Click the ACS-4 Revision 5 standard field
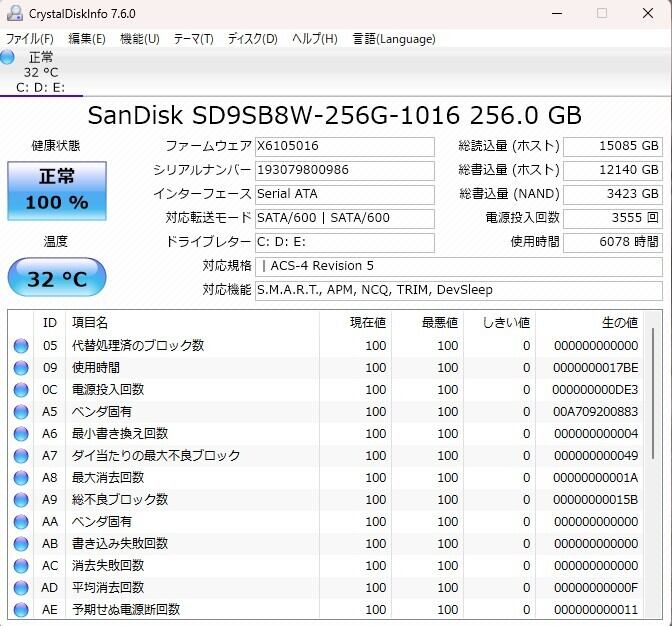The image size is (672, 626). 459,267
